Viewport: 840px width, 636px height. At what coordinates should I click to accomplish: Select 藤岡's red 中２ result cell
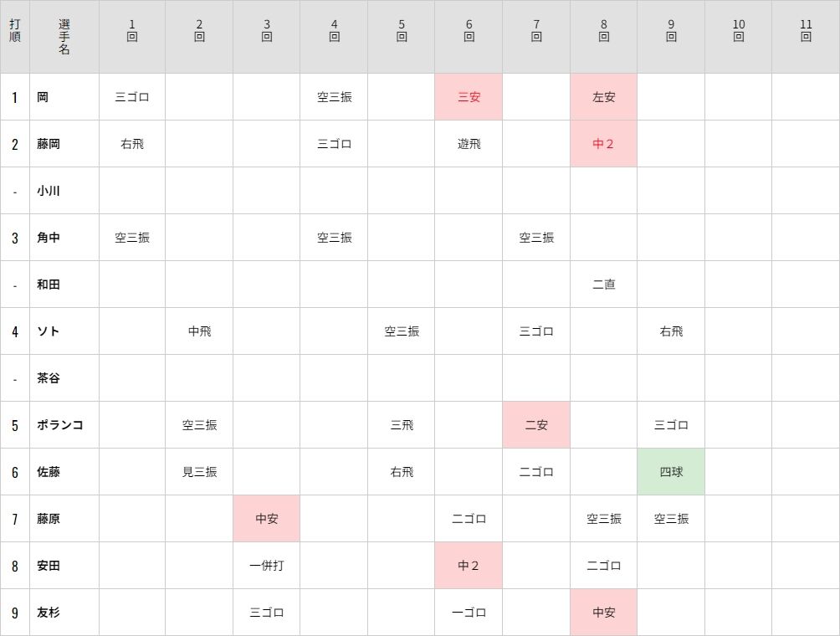click(604, 144)
